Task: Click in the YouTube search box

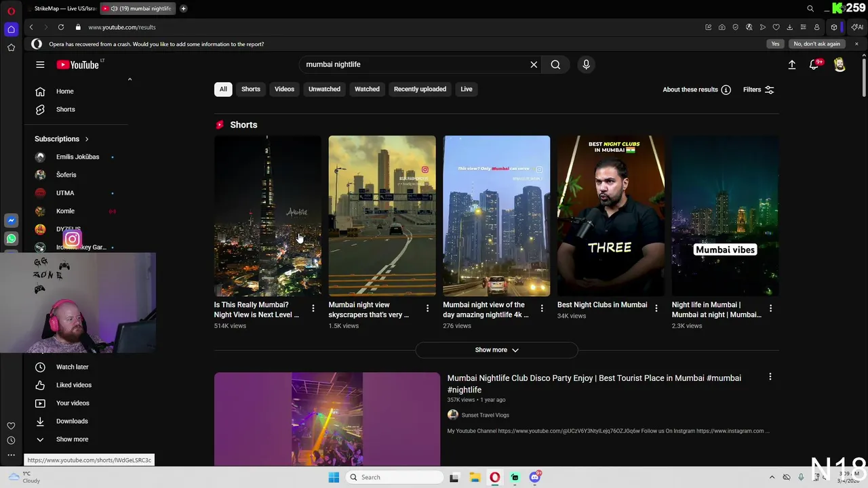Action: [414, 64]
